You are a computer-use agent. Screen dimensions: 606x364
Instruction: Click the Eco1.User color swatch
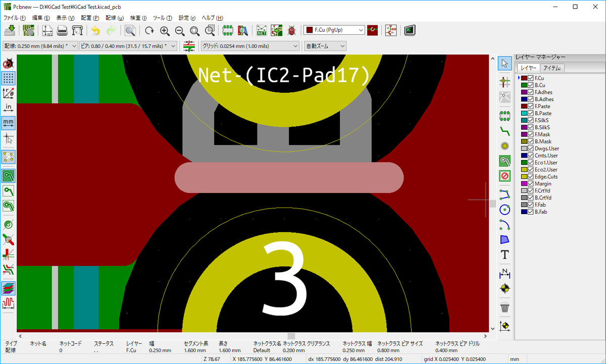tap(524, 163)
